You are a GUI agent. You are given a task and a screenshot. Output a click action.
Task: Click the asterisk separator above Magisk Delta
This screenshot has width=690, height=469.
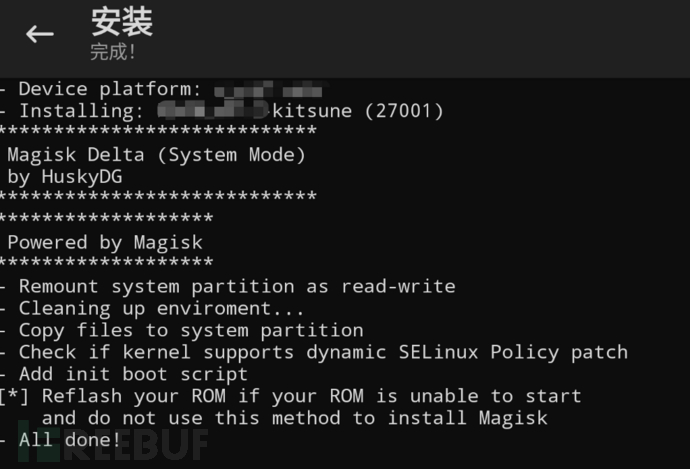158,132
